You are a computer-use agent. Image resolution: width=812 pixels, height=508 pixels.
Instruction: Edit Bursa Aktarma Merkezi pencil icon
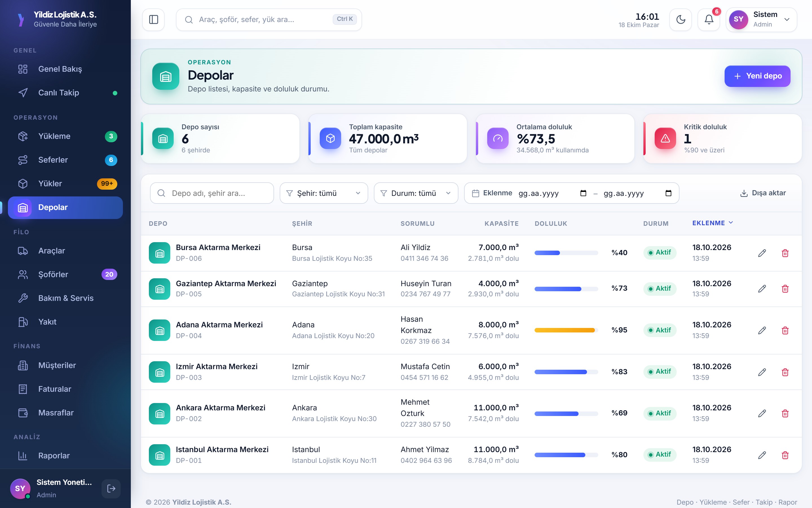pyautogui.click(x=762, y=253)
